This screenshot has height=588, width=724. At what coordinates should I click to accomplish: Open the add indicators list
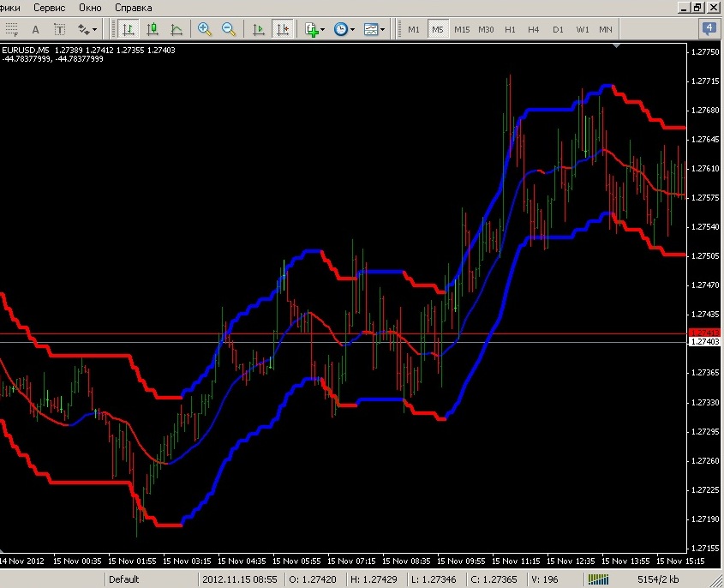[x=312, y=29]
